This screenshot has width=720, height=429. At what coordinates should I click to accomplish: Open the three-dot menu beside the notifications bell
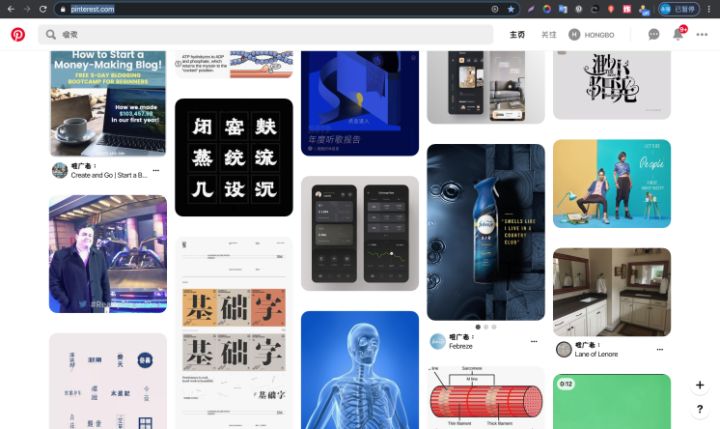point(702,34)
